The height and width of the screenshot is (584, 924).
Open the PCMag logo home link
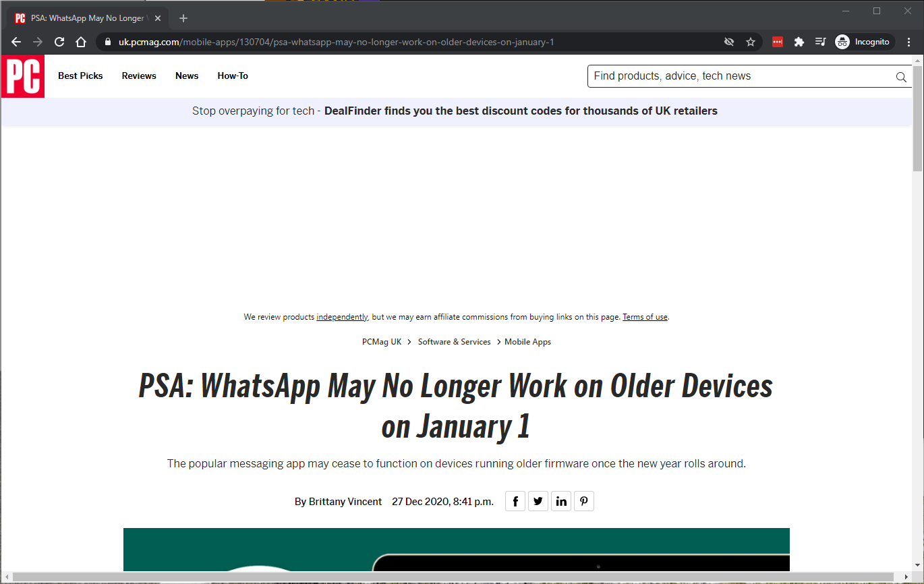coord(23,76)
